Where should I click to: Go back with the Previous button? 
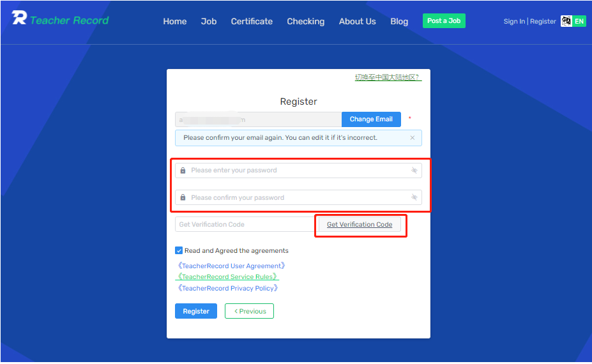point(249,311)
